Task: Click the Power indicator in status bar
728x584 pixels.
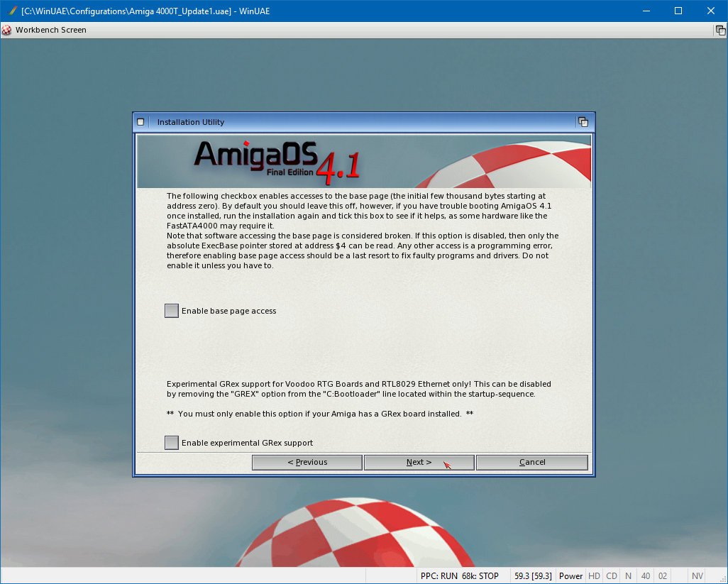Action: 570,575
